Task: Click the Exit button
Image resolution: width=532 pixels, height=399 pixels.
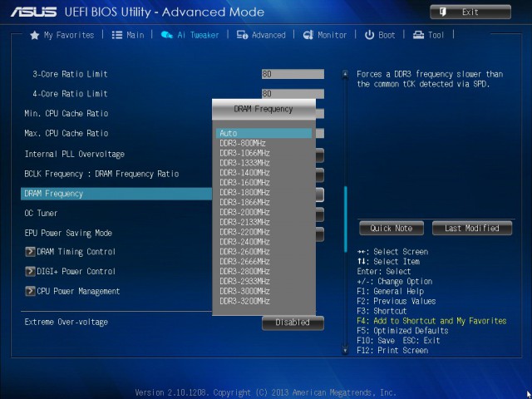Action: coord(470,12)
